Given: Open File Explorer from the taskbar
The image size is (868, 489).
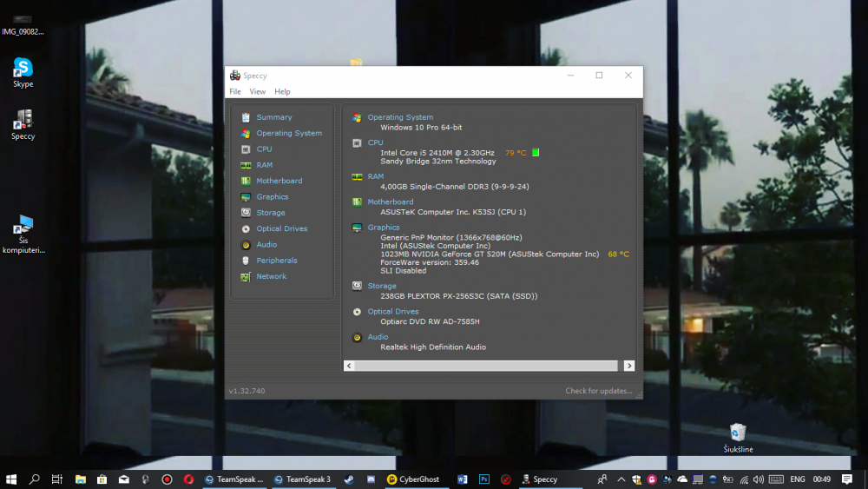Looking at the screenshot, I should (x=80, y=479).
